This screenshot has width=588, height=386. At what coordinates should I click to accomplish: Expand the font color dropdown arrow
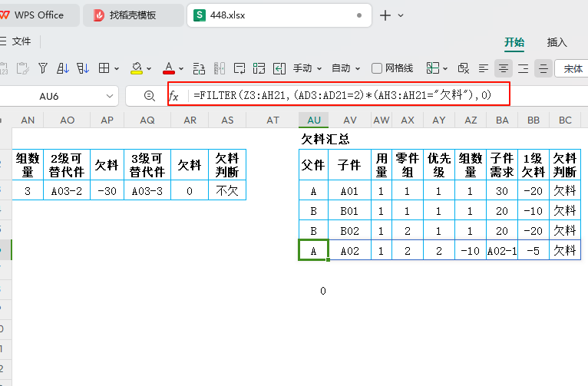[x=181, y=68]
